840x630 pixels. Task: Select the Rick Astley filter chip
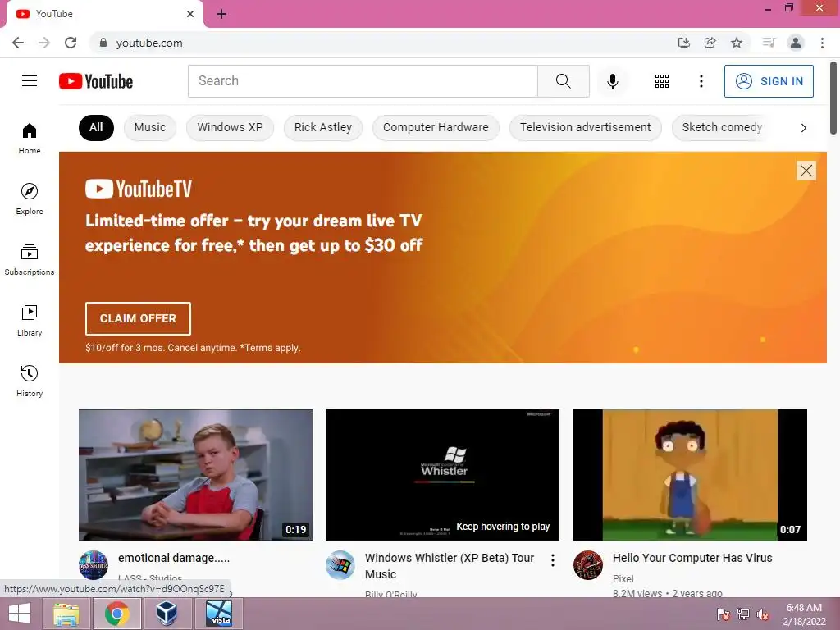pyautogui.click(x=323, y=127)
